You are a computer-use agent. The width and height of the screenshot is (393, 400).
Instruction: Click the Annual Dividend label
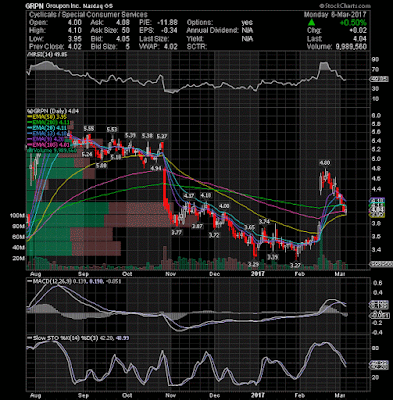(x=213, y=31)
